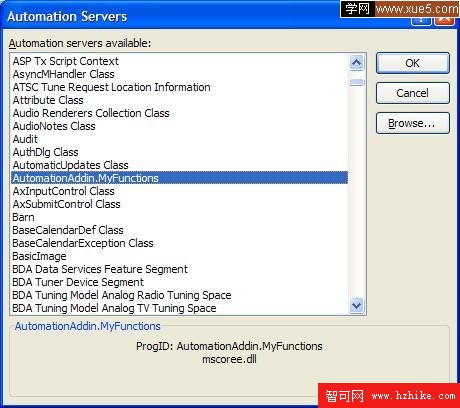Open the Browse... file dialog
The width and height of the screenshot is (460, 408).
pos(413,123)
